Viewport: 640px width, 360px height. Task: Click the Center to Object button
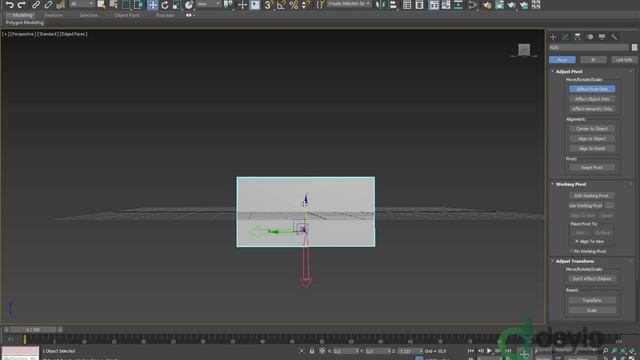tap(592, 129)
